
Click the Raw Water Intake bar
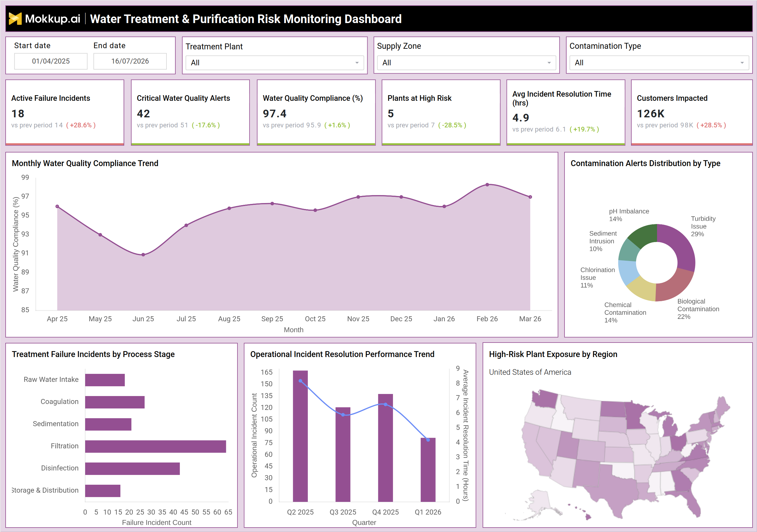(105, 380)
